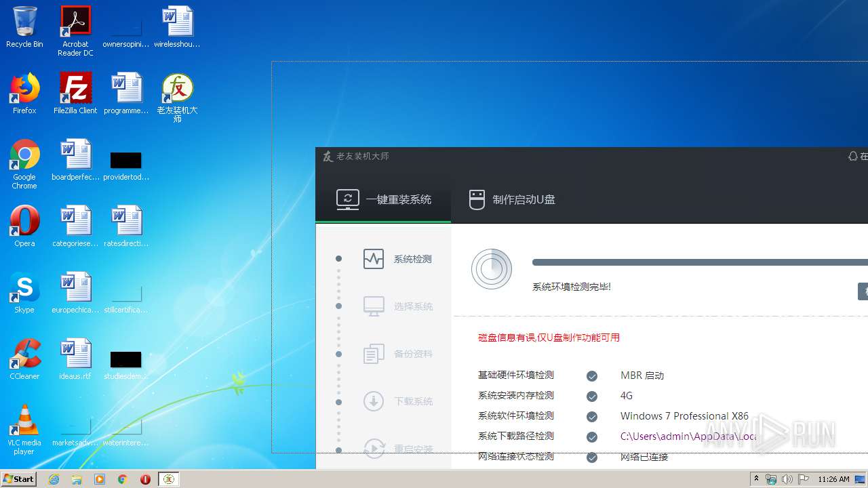868x488 pixels.
Task: Select the waterintere... desktop file
Action: 126,432
